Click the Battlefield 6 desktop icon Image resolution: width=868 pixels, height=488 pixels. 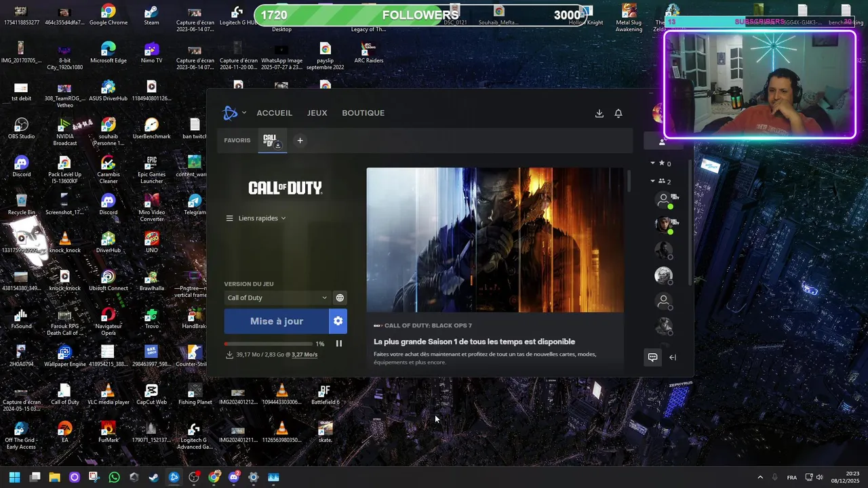pos(325,394)
